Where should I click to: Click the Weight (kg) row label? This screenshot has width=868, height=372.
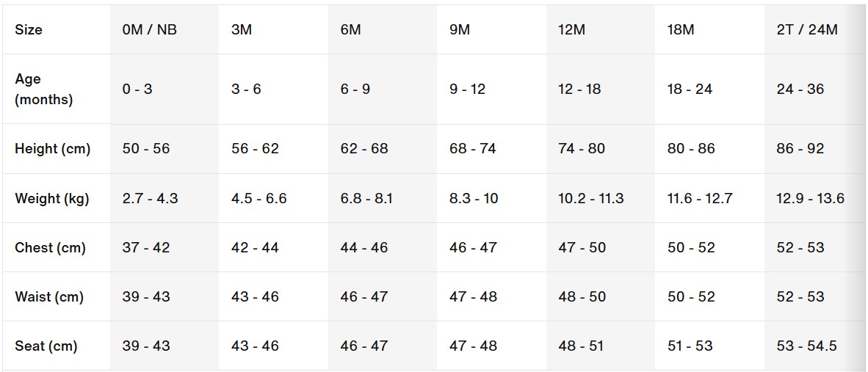pyautogui.click(x=52, y=198)
